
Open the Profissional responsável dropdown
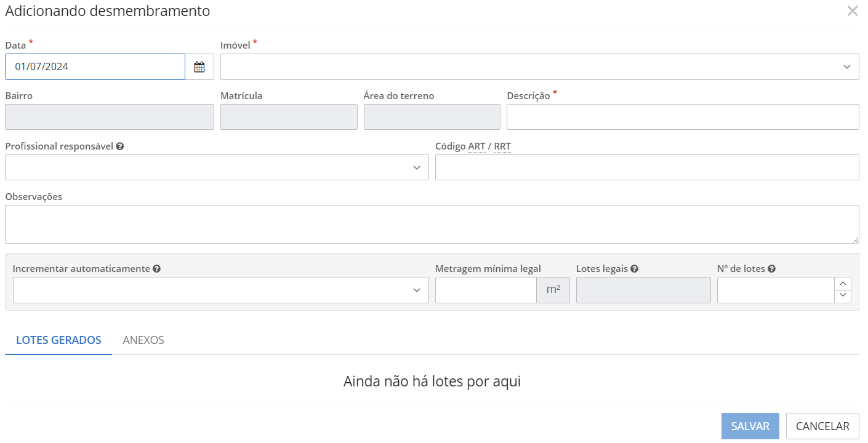pyautogui.click(x=217, y=167)
